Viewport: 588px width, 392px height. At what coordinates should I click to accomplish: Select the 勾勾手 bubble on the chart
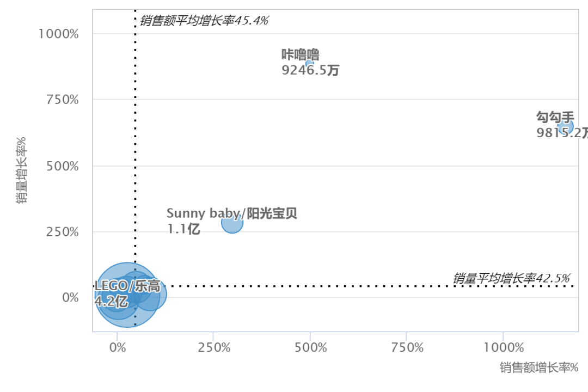point(566,126)
